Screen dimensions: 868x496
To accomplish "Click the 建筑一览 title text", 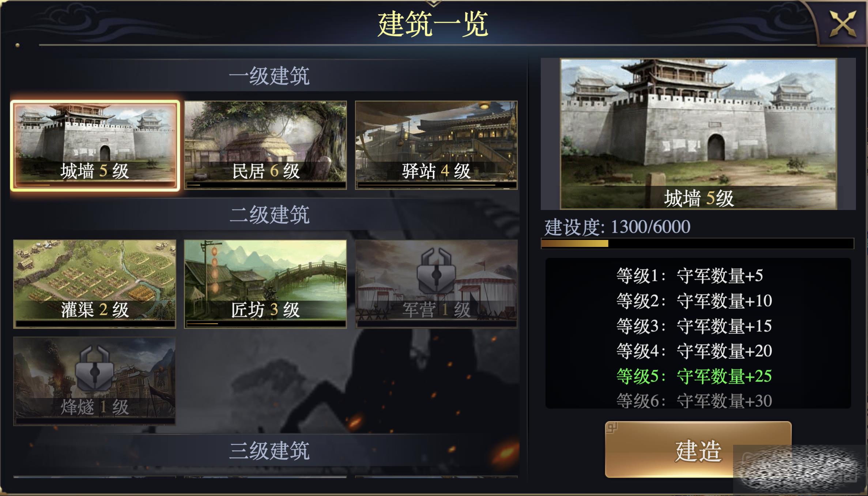I will [433, 24].
